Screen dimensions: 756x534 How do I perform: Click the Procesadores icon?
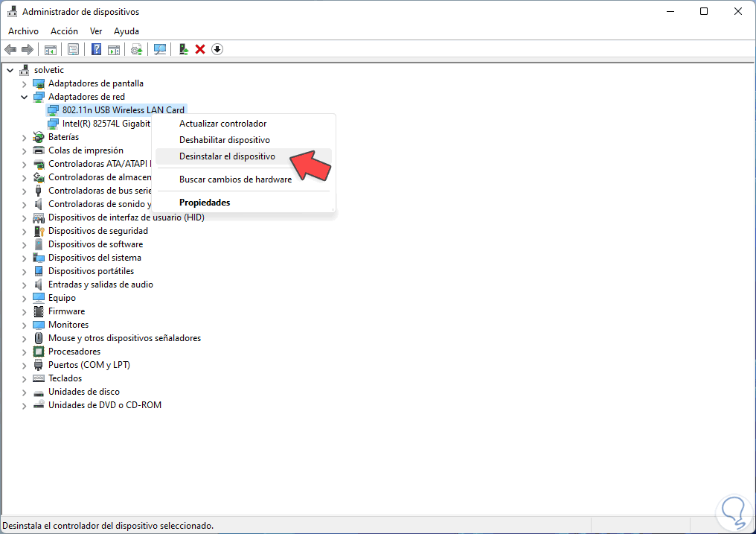39,352
